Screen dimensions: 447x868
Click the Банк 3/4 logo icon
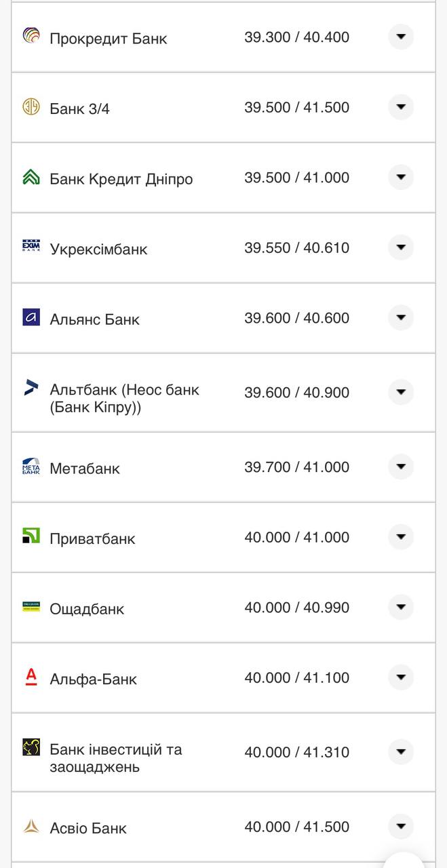[x=31, y=106]
